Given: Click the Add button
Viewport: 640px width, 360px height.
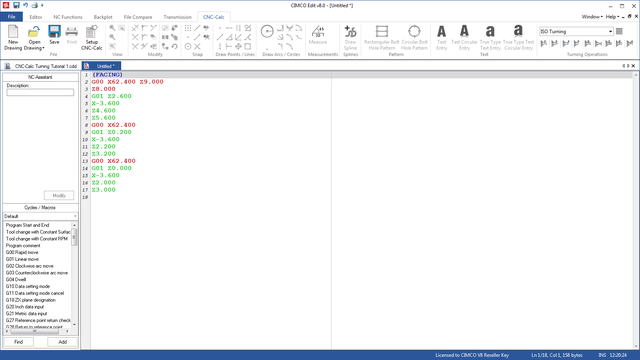Looking at the screenshot, I should pyautogui.click(x=62, y=342).
